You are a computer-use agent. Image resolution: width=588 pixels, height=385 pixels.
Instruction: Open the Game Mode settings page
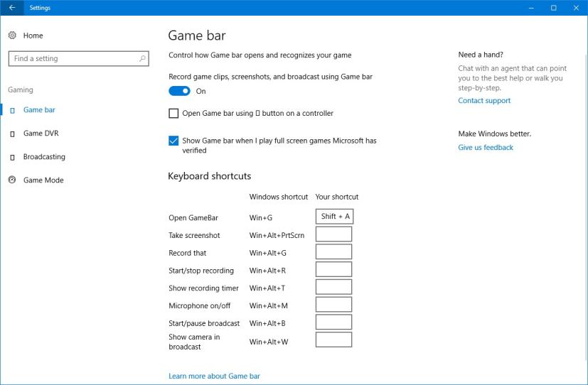[43, 180]
